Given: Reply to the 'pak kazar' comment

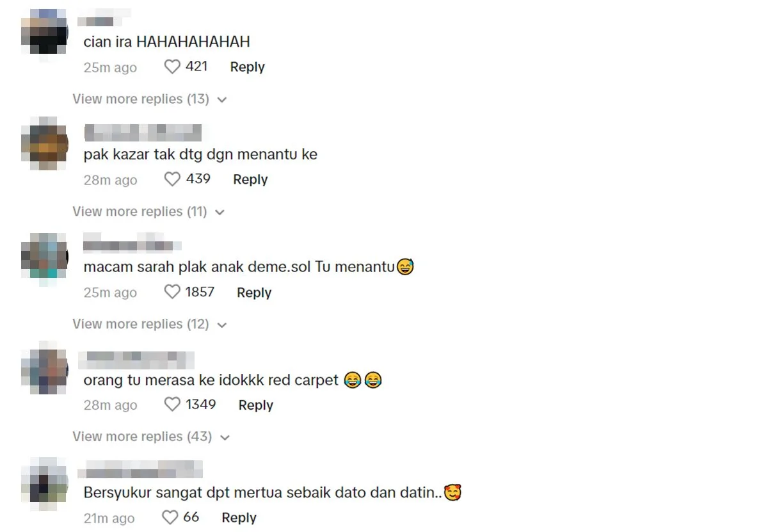Looking at the screenshot, I should (x=250, y=179).
